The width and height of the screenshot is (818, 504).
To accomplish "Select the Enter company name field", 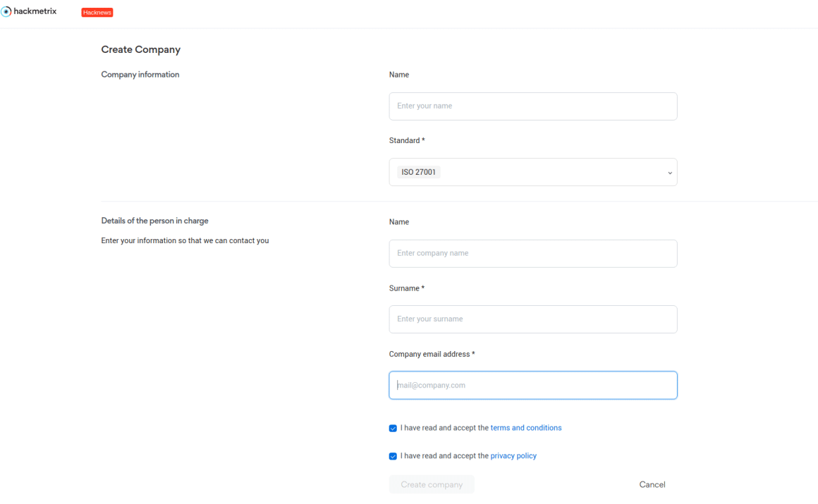I will click(532, 253).
